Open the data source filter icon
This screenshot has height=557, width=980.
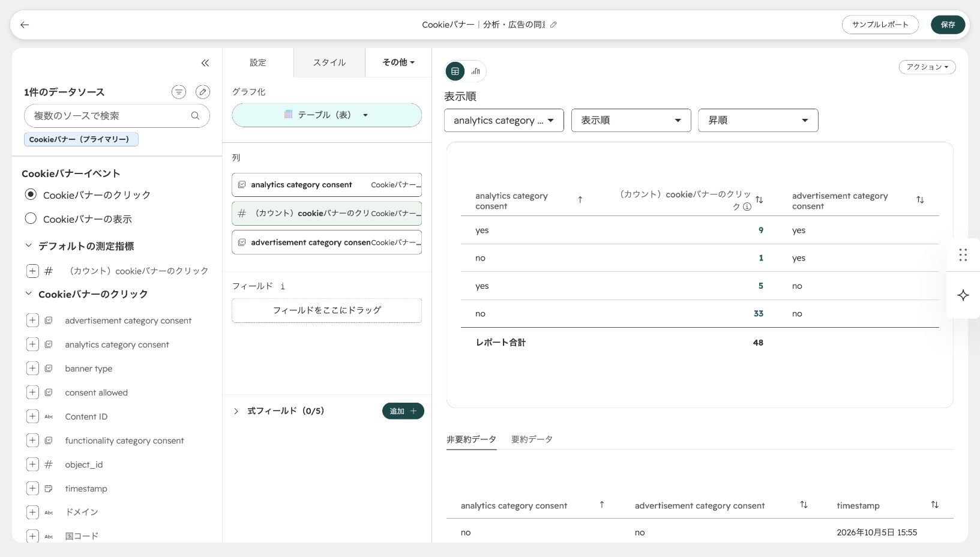point(179,92)
